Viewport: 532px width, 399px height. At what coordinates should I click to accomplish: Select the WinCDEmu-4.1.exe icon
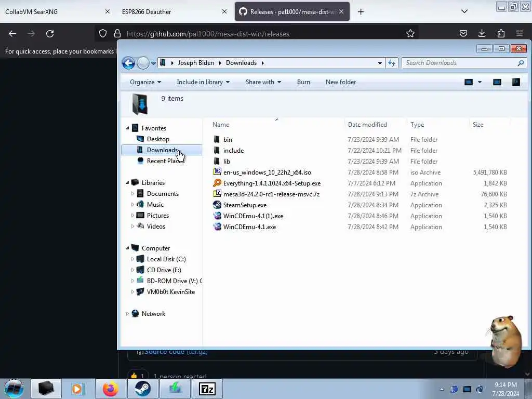tap(217, 227)
